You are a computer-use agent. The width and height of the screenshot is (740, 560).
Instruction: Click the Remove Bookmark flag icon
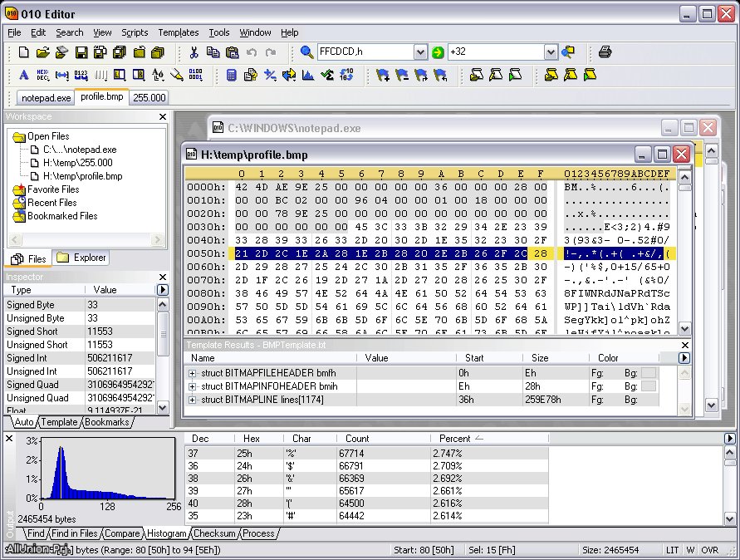402,75
